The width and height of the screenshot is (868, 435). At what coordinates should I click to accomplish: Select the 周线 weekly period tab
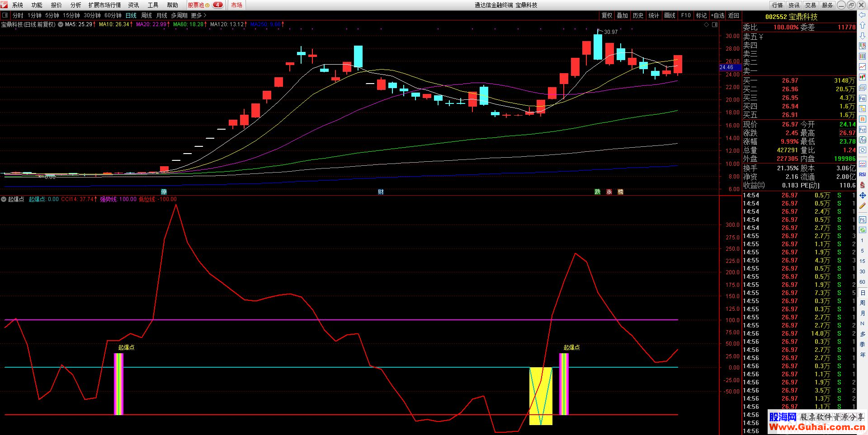(146, 15)
